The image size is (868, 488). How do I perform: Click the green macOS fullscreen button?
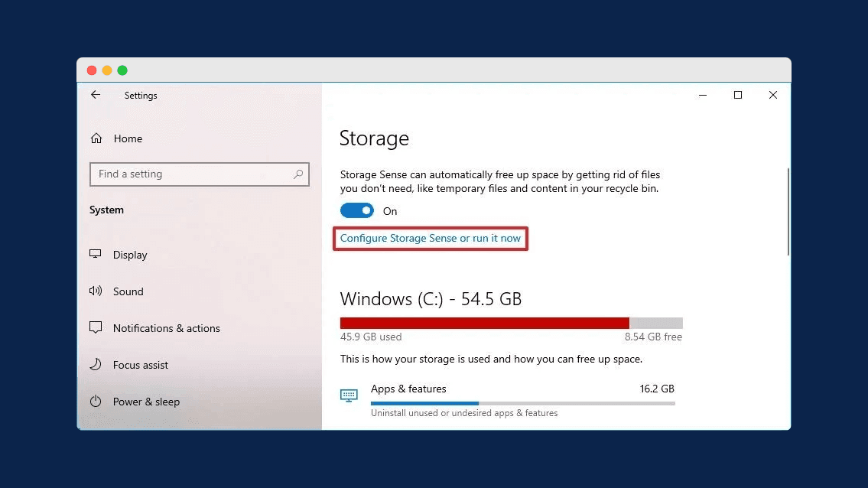pos(122,70)
